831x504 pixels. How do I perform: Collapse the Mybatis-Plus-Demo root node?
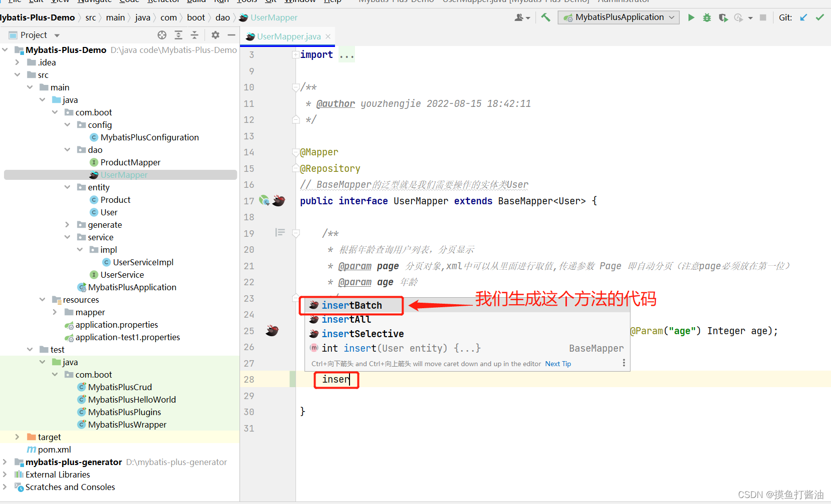click(x=5, y=50)
